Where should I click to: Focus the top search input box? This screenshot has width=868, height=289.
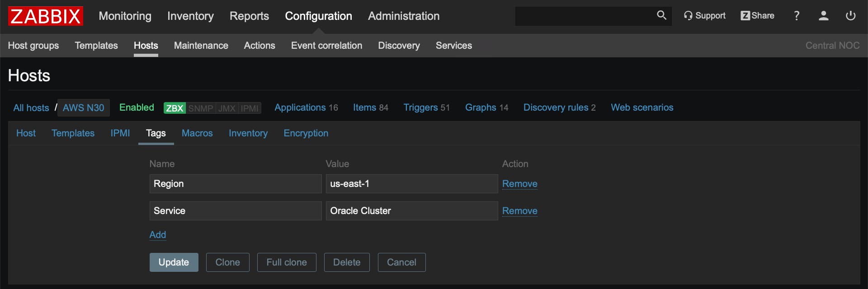click(583, 16)
